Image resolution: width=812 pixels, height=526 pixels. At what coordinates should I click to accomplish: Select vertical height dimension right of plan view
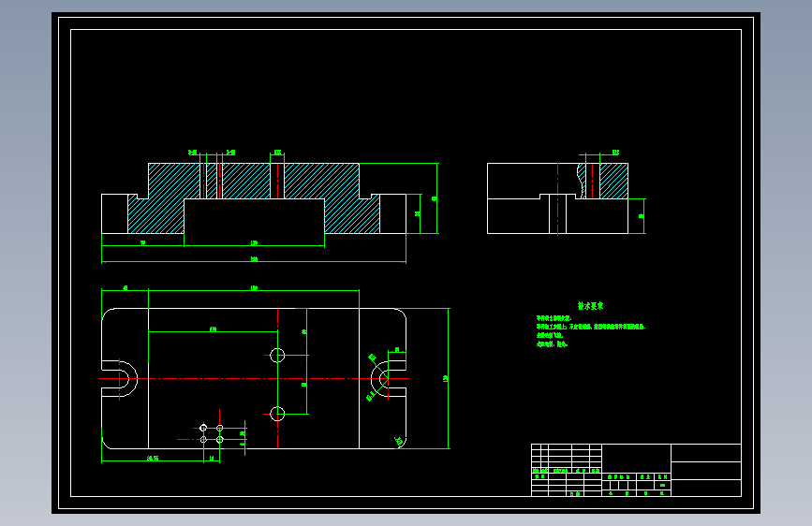click(448, 378)
